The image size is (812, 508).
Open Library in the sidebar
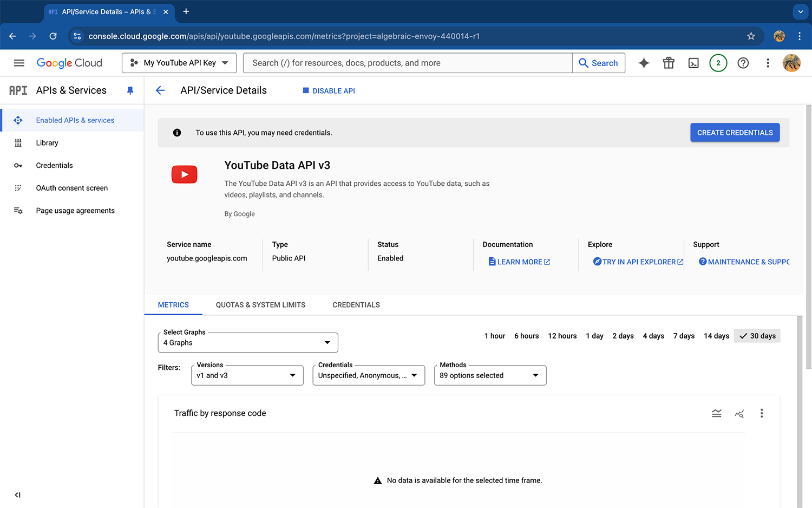(x=72, y=143)
